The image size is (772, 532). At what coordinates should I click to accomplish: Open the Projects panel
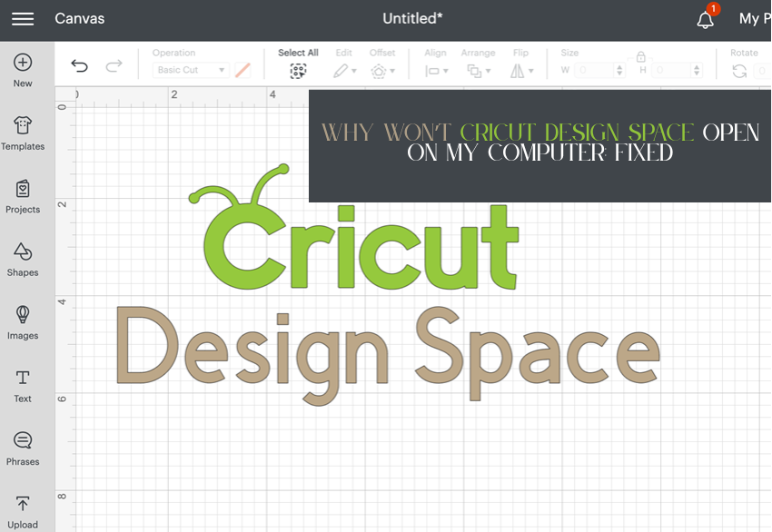coord(22,198)
